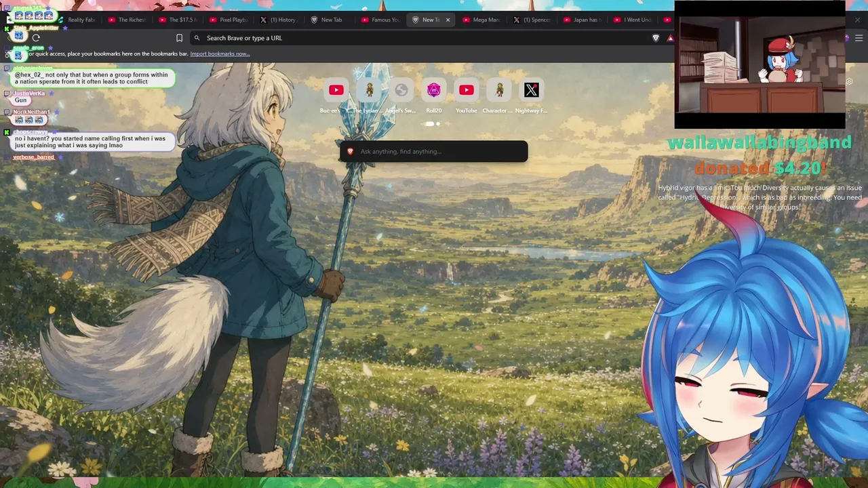Switch to The Richest tab
868x488 pixels.
(127, 20)
